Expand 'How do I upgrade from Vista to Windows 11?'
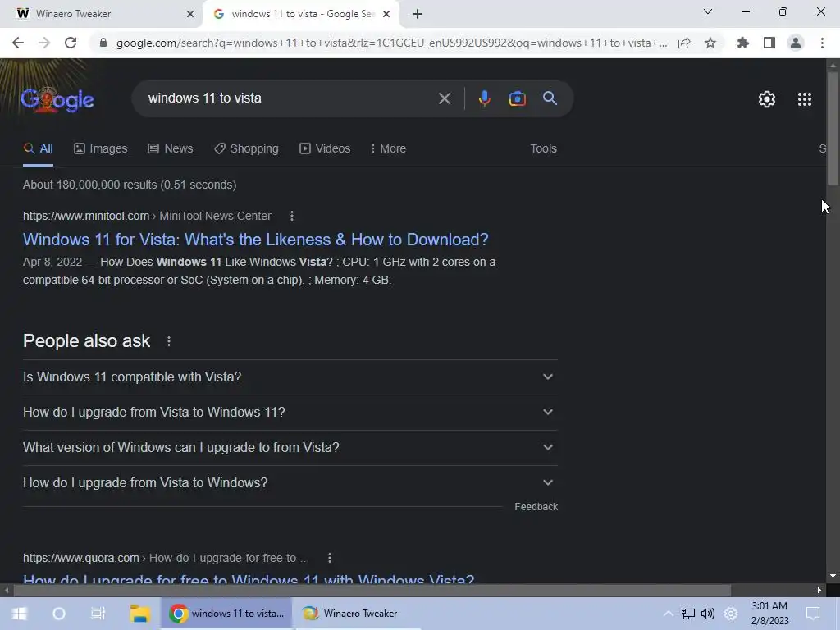Viewport: 840px width, 630px height. (x=290, y=413)
